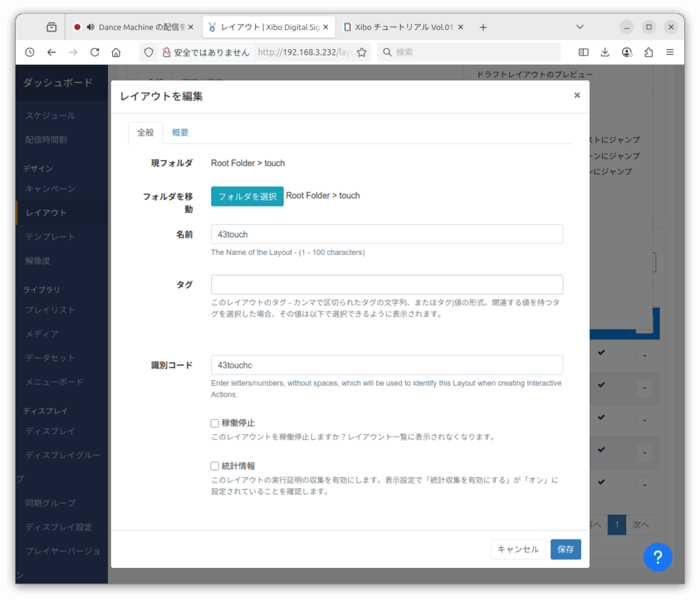The height and width of the screenshot is (601, 700).
Task: Open the Firefox hamburger menu
Action: tap(670, 52)
